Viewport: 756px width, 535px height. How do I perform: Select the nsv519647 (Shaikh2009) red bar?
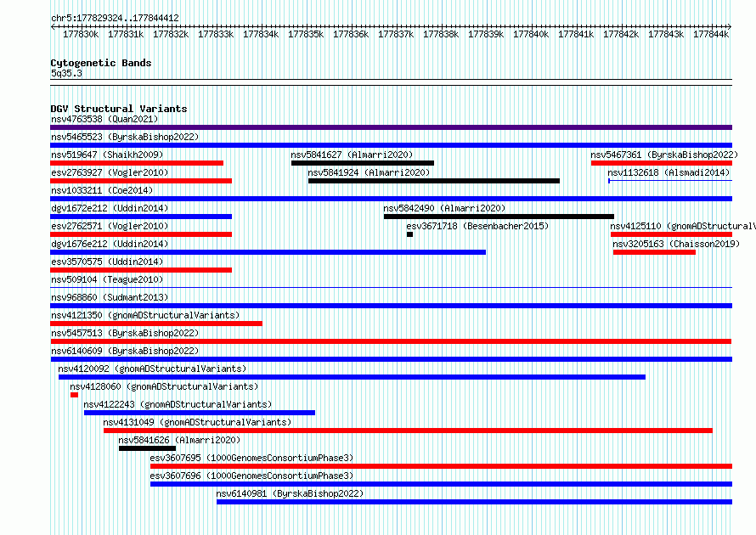[x=137, y=163]
